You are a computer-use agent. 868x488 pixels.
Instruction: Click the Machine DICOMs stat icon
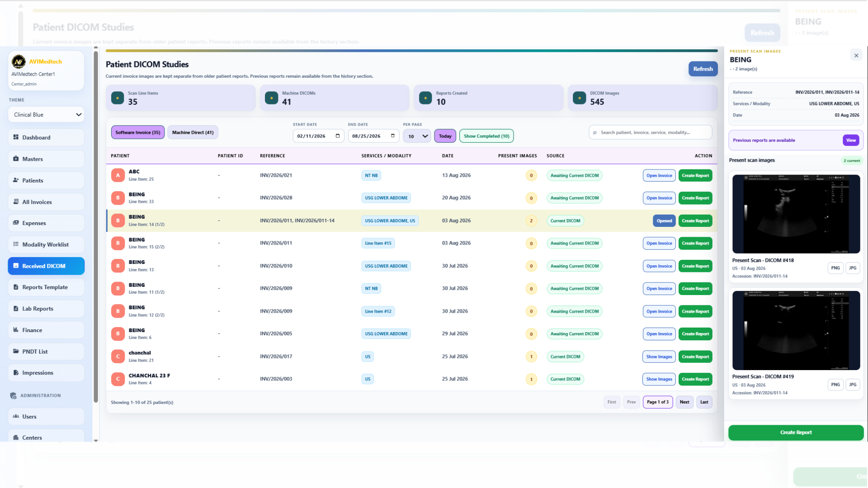pyautogui.click(x=271, y=98)
